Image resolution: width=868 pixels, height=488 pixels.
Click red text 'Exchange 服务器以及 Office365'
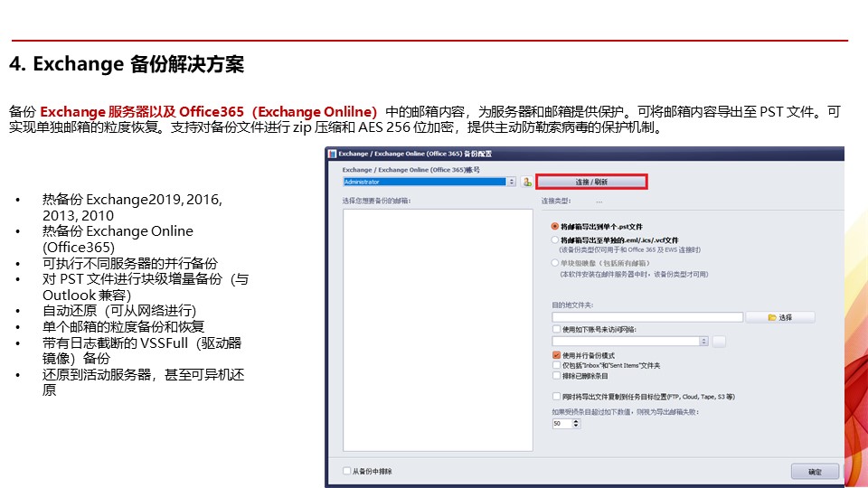144,112
